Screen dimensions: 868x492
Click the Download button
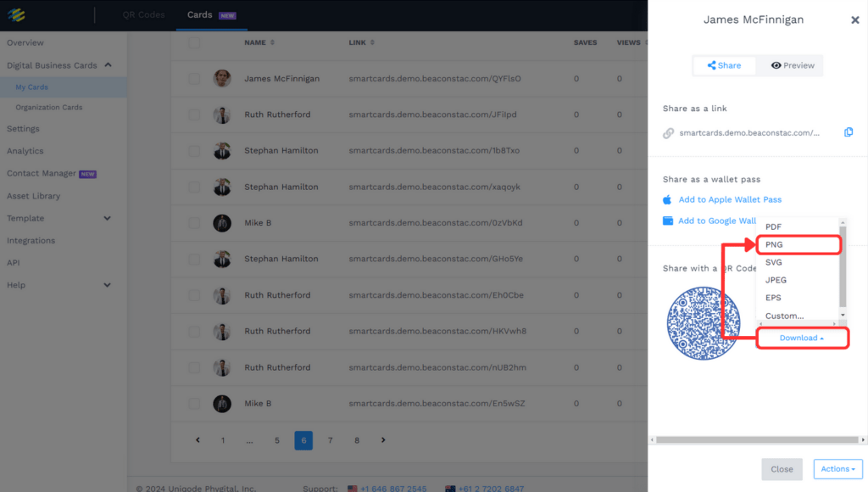(802, 338)
